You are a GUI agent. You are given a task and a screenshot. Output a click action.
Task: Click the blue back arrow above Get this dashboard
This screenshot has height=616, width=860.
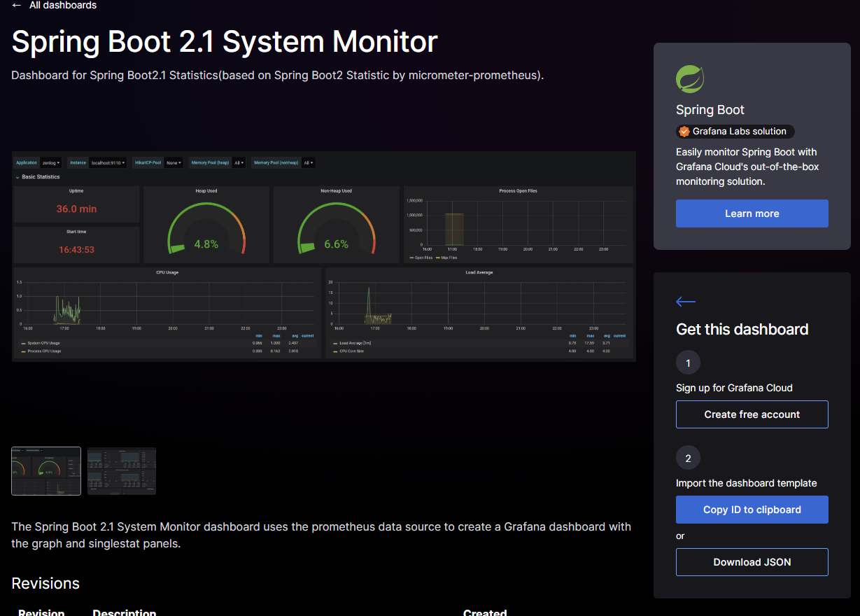686,302
